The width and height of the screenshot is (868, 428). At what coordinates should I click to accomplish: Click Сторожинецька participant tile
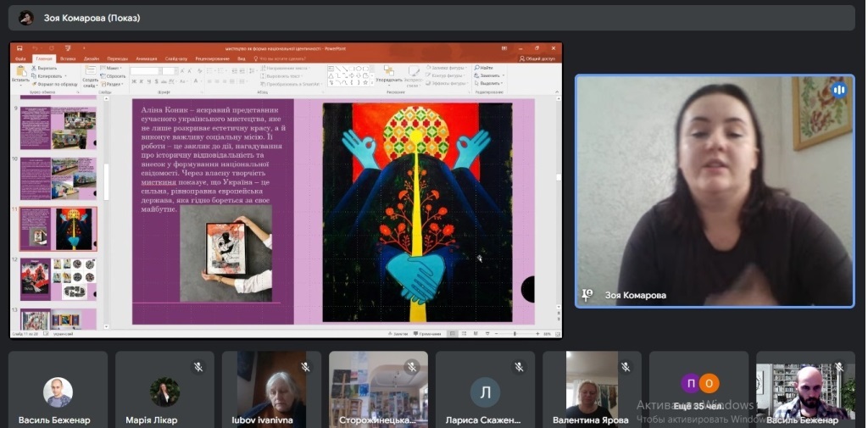(x=378, y=389)
